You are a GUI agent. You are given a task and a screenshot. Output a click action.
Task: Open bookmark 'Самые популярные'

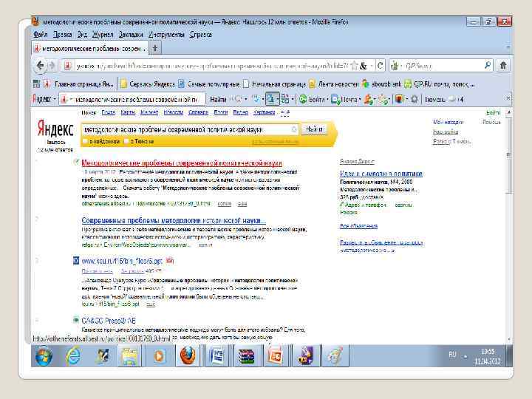tap(209, 83)
